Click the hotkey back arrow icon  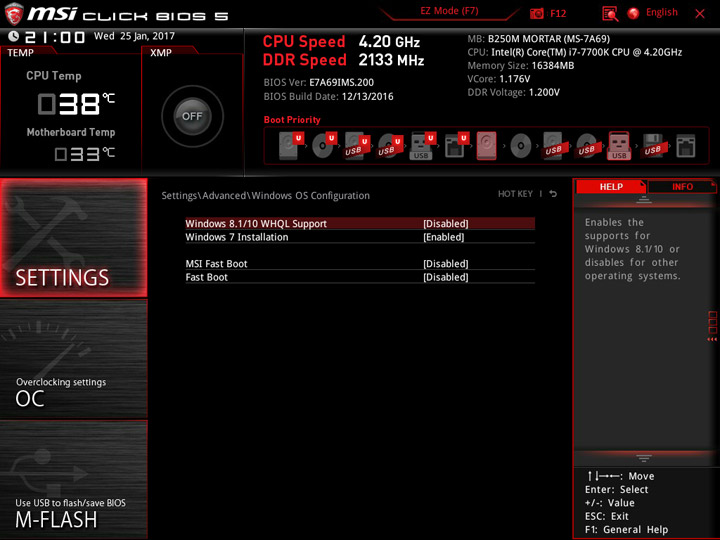click(553, 194)
